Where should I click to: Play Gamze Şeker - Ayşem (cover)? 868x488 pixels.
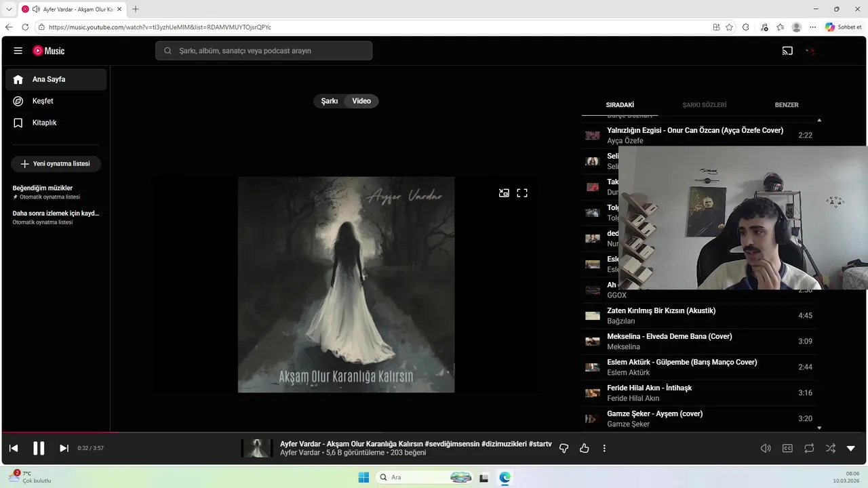point(698,419)
